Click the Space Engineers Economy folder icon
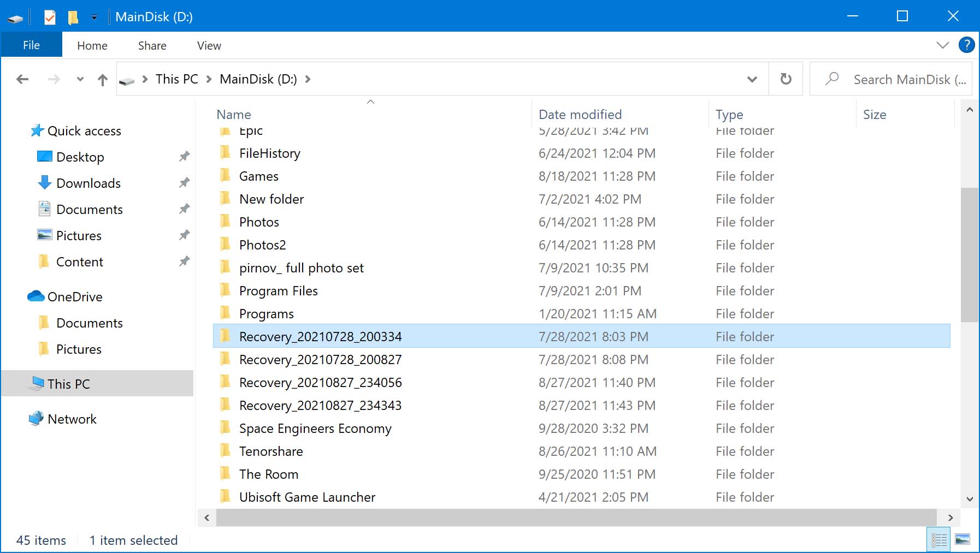This screenshot has height=553, width=980. 225,427
